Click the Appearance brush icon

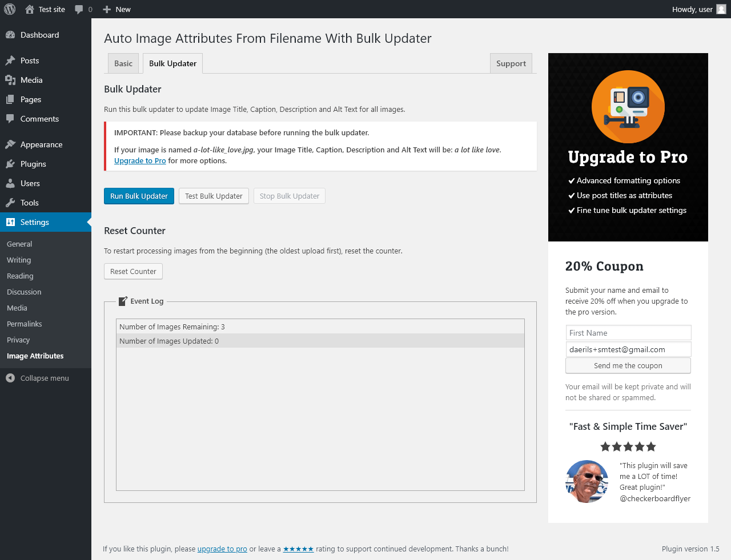pyautogui.click(x=10, y=144)
